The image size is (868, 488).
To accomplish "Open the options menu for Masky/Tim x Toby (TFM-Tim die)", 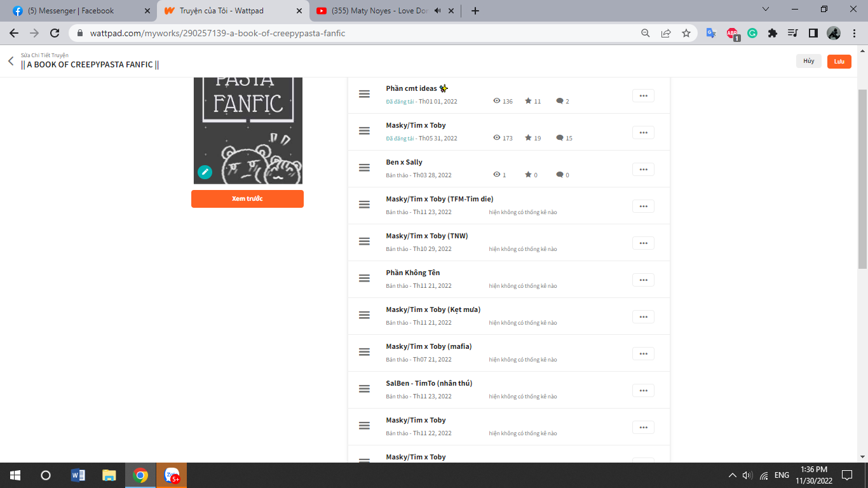I will [643, 206].
